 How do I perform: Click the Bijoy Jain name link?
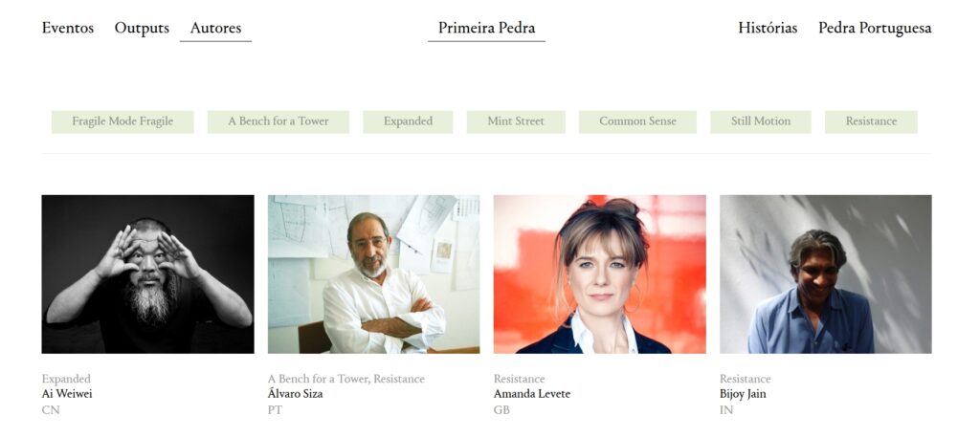(743, 394)
